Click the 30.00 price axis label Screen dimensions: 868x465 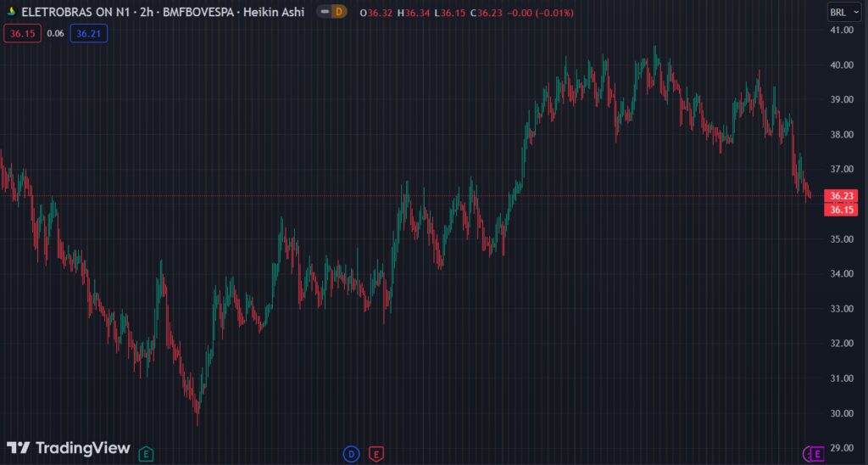(x=842, y=413)
